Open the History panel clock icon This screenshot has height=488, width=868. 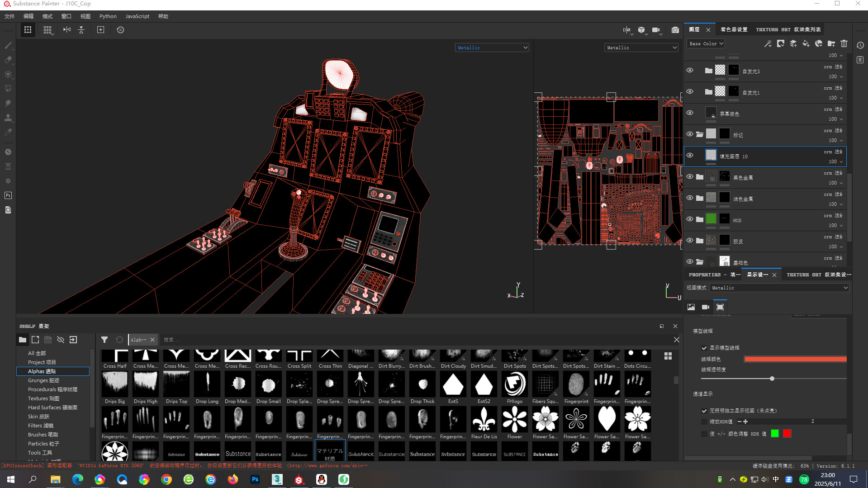860,45
